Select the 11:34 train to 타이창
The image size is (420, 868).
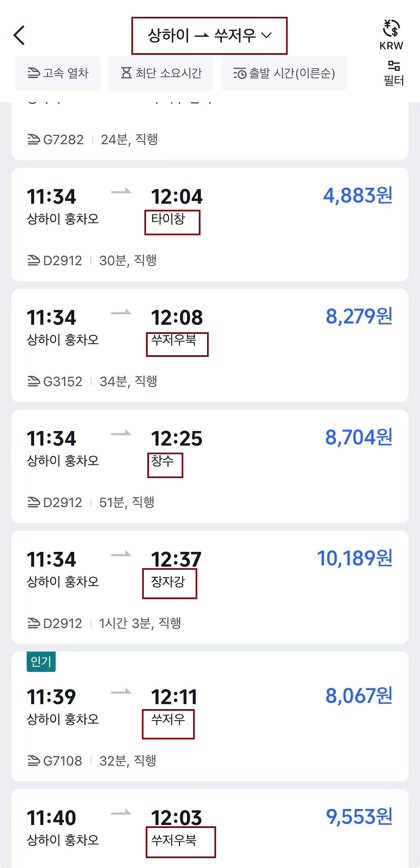(210, 224)
